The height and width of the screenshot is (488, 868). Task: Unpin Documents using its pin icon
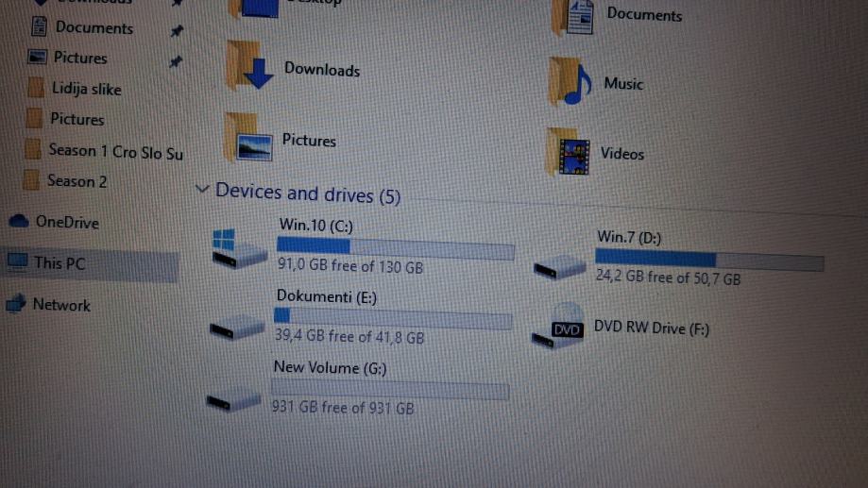click(x=177, y=30)
